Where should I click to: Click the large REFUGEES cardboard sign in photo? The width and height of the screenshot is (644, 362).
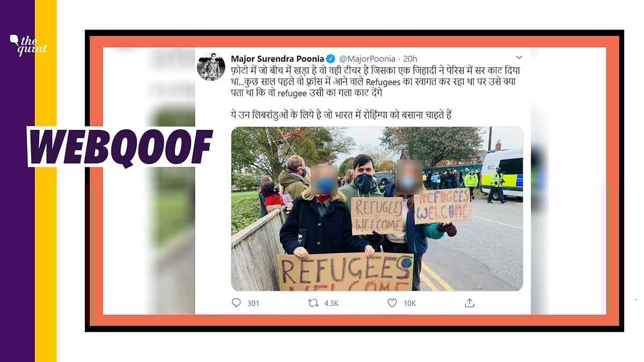point(345,272)
